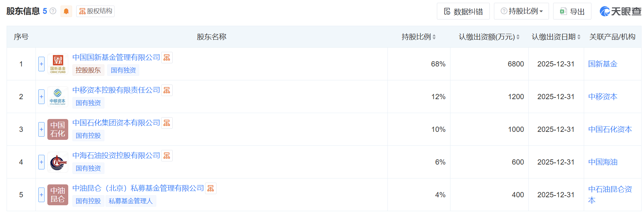Click the orange bell alert icon
Image resolution: width=644 pixels, height=215 pixels.
click(66, 11)
